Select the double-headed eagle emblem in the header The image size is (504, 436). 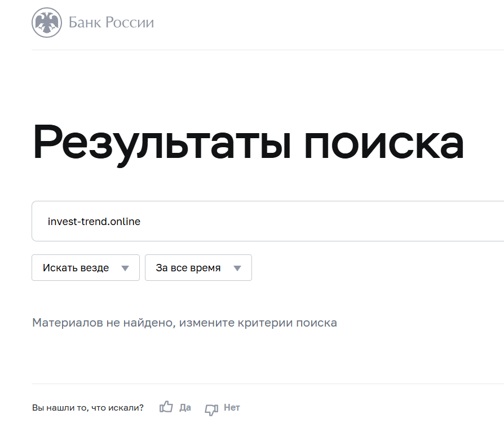pyautogui.click(x=46, y=23)
